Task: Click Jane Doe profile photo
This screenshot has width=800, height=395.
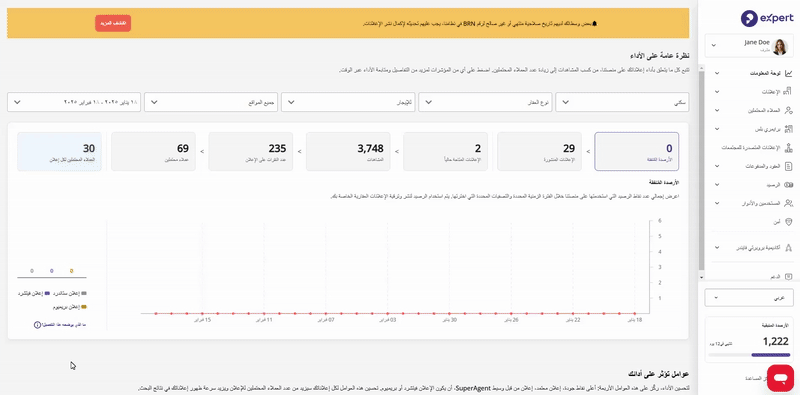Action: pos(781,46)
